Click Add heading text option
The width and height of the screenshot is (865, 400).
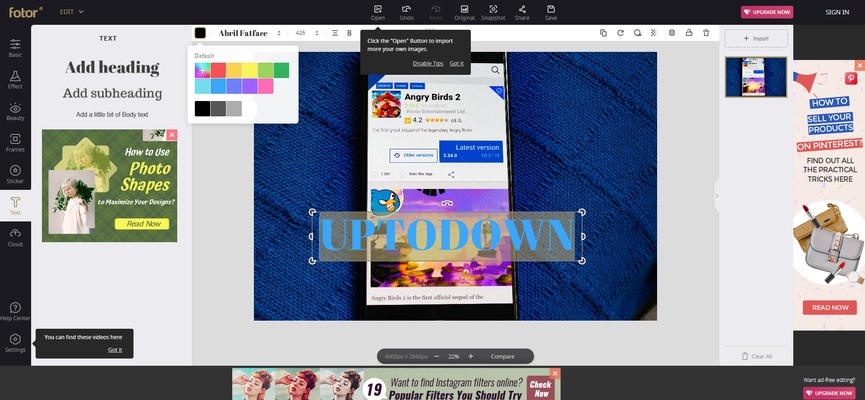[112, 68]
